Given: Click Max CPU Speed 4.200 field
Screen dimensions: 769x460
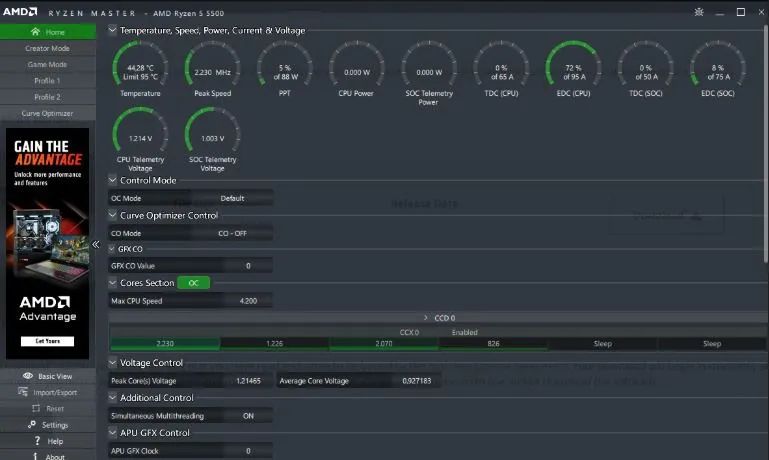Looking at the screenshot, I should pos(248,301).
